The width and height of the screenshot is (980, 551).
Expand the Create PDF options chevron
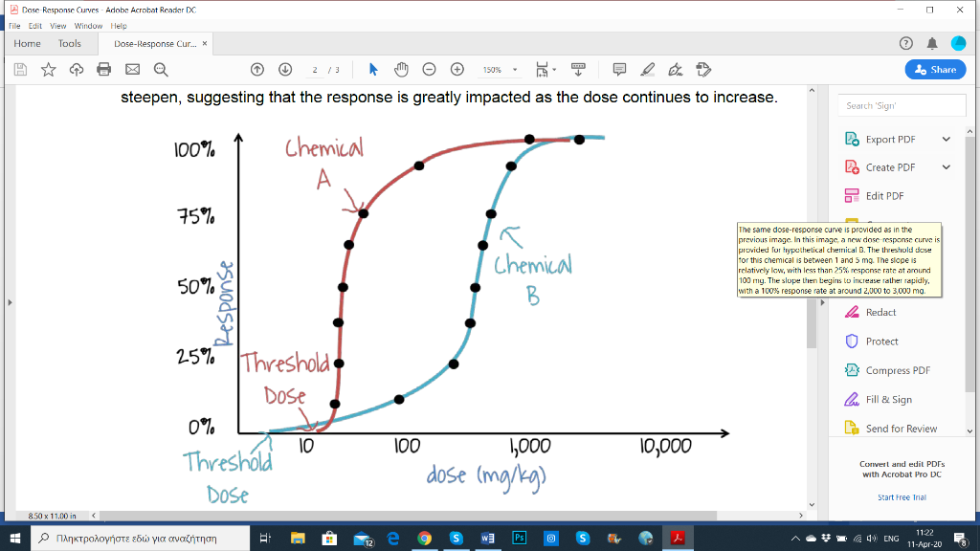pos(946,166)
